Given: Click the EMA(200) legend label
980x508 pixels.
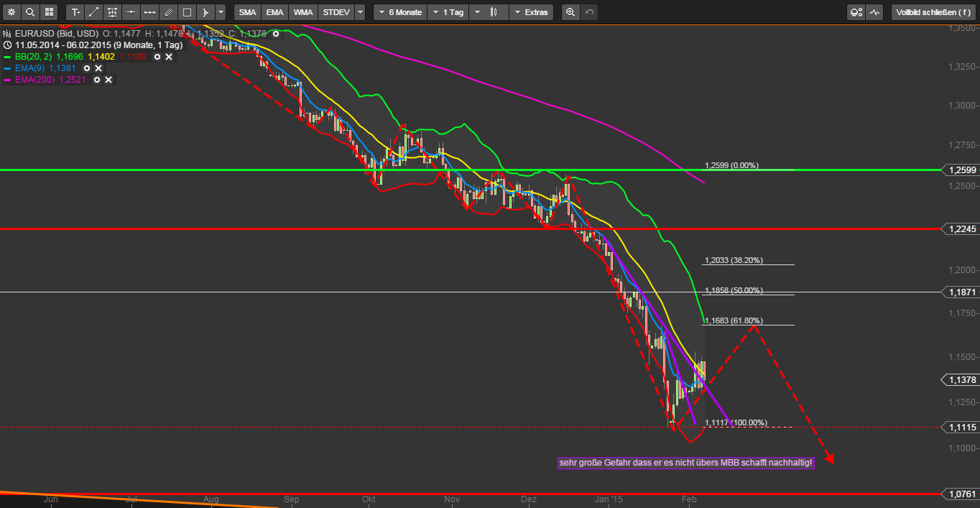Looking at the screenshot, I should tap(35, 80).
